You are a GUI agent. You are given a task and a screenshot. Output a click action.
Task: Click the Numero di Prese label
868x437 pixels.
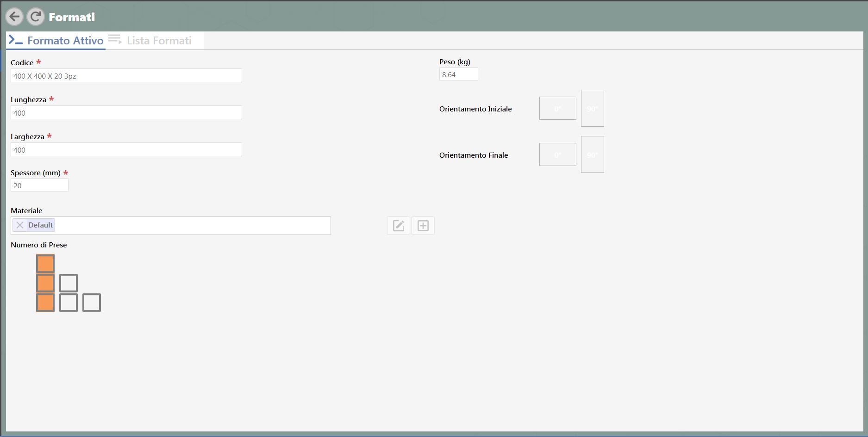[x=39, y=245]
